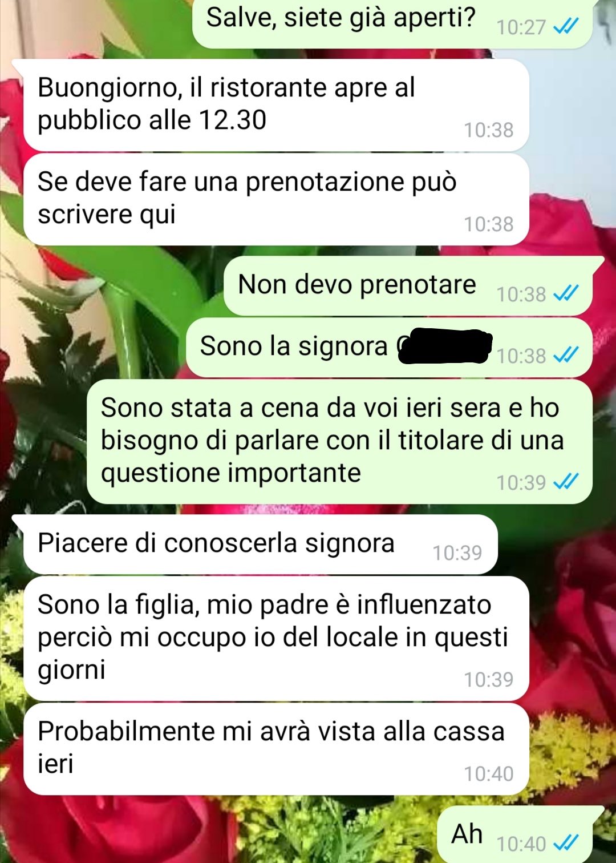Tap the "Sono stata a cena da voi" message
616x863 pixels.
(340, 441)
